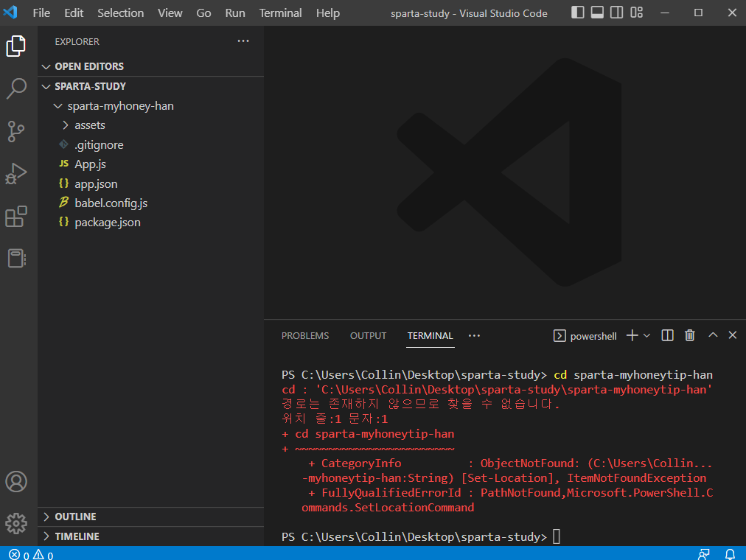Toggle panel layout button in title bar
Viewport: 746px width, 560px height.
(x=597, y=13)
